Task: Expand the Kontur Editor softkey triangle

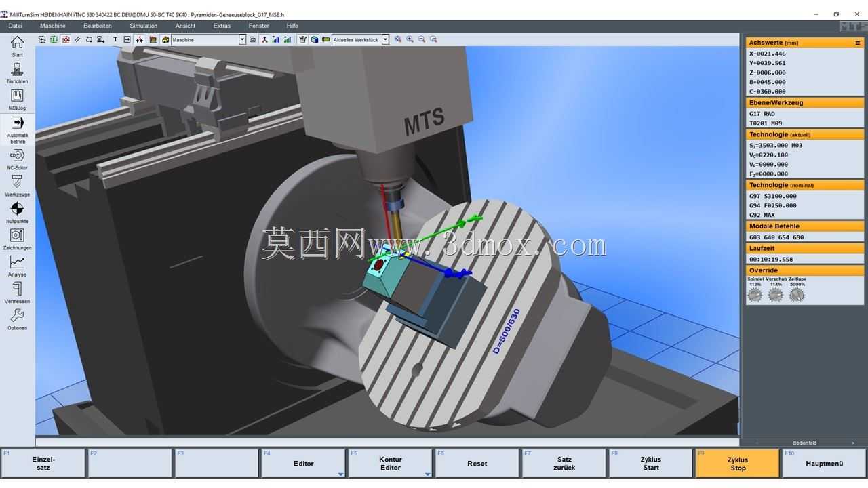Action: point(427,474)
